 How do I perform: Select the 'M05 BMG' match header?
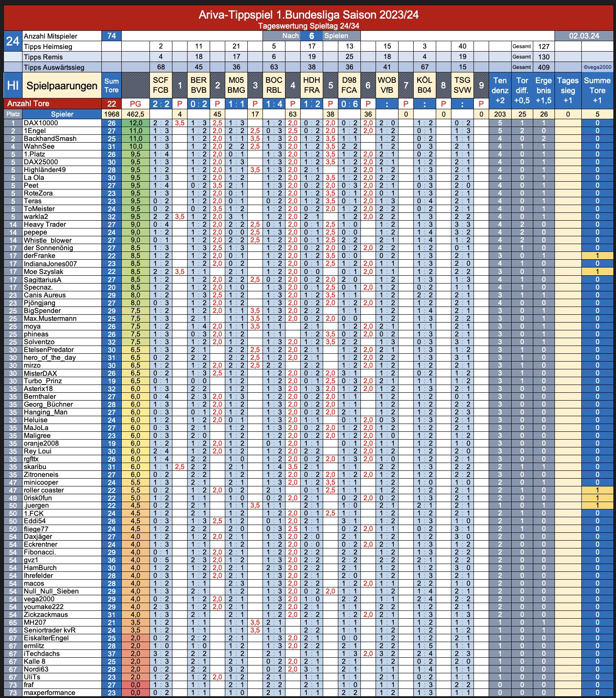click(236, 85)
